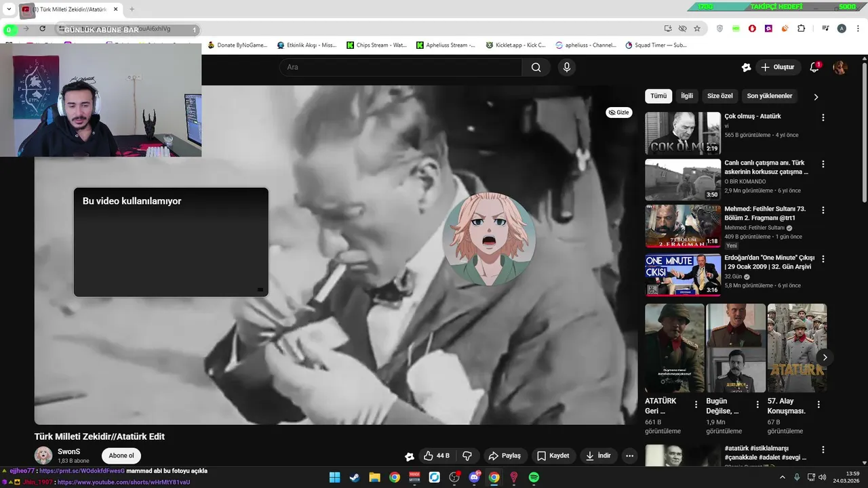Screen dimensions: 868x488
Task: Dislike the video with the thumbs-down icon
Action: [x=467, y=456]
